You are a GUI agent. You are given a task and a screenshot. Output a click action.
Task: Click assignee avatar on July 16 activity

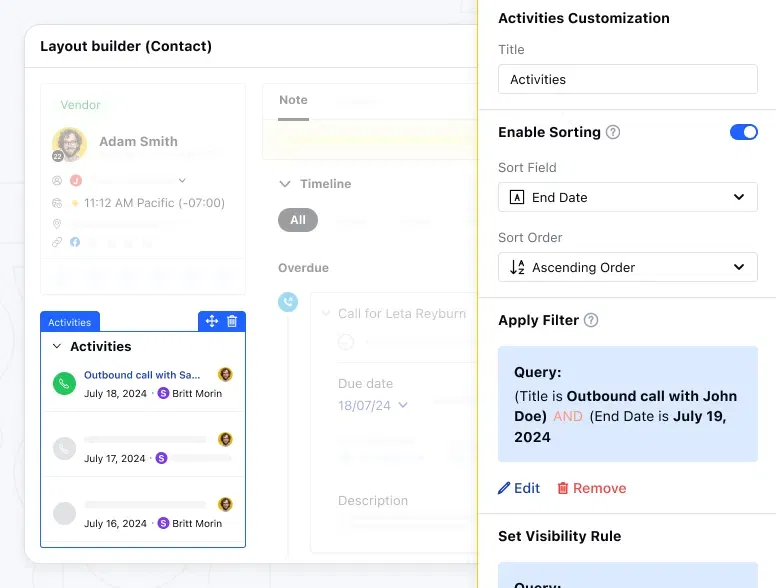[225, 504]
